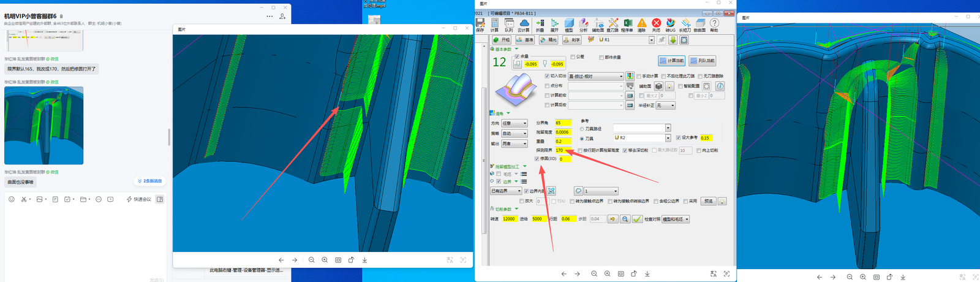This screenshot has width=980, height=282.
Task: Click the emoji icon in chat toolbar
Action: [x=11, y=199]
